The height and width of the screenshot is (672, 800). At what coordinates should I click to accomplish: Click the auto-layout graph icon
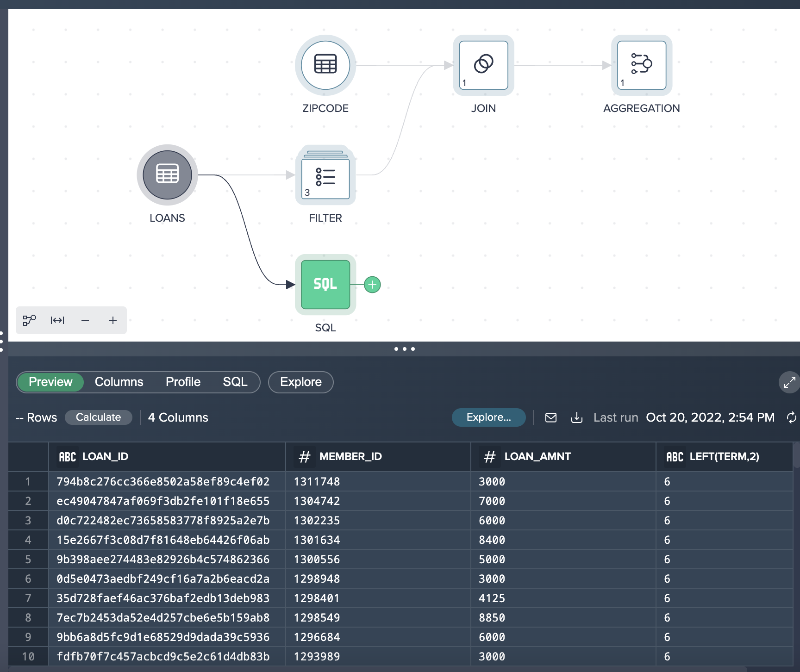click(30, 320)
